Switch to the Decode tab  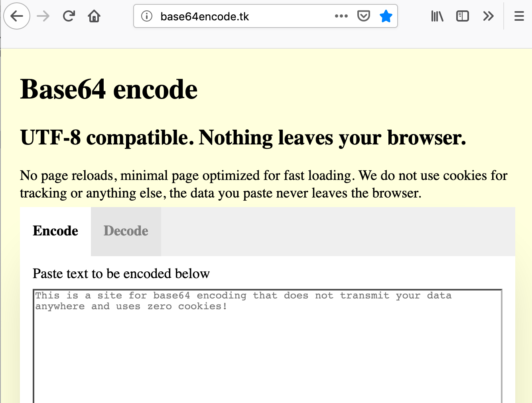pos(126,231)
